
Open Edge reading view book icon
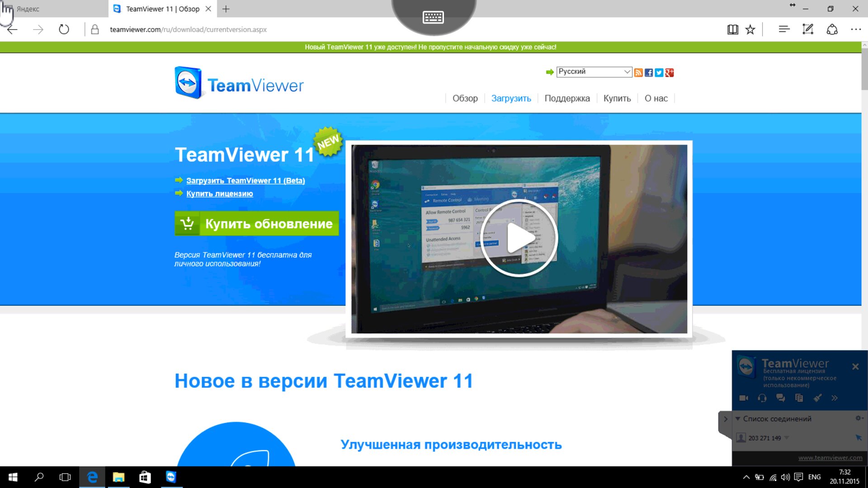pyautogui.click(x=732, y=30)
